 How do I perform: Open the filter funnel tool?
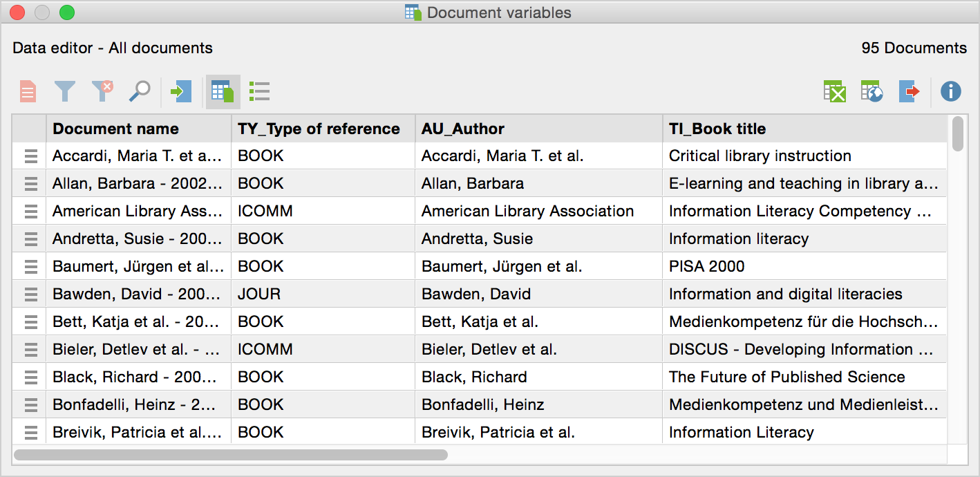[x=65, y=91]
